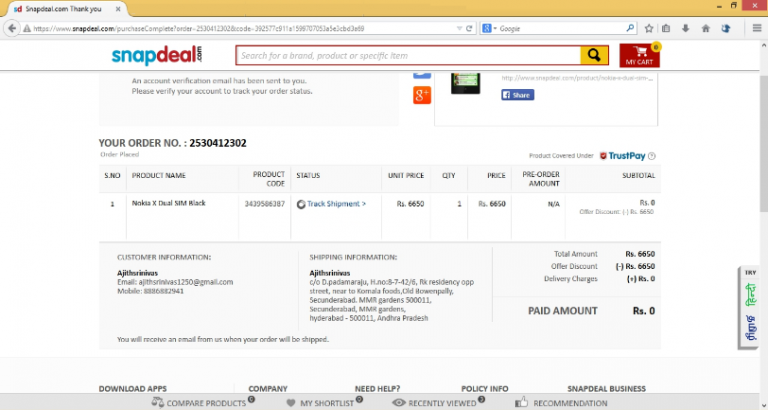This screenshot has width=768, height=410.
Task: Open the URL history dropdown arrow
Action: [459, 28]
